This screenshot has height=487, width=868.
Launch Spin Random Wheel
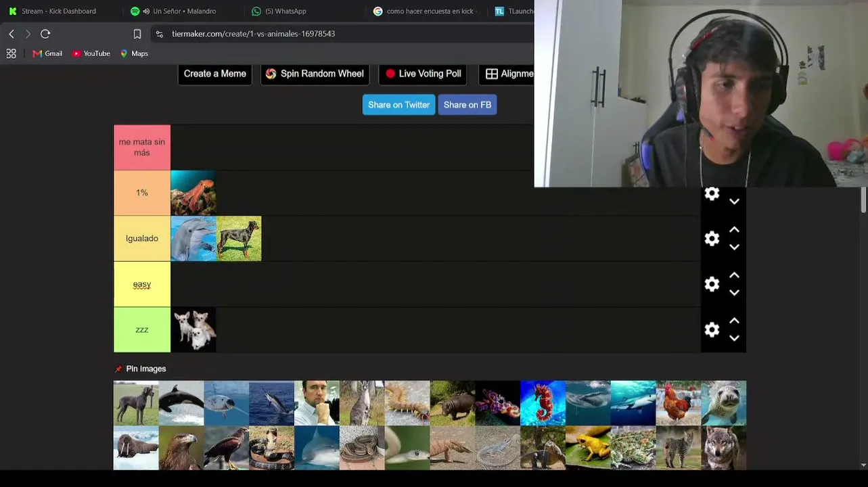pyautogui.click(x=315, y=74)
